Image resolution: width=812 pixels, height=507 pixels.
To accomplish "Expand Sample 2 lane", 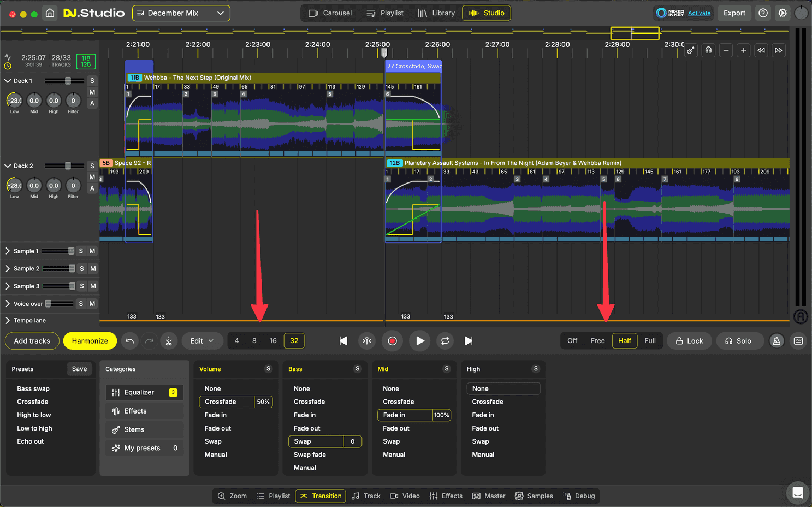I will tap(8, 269).
